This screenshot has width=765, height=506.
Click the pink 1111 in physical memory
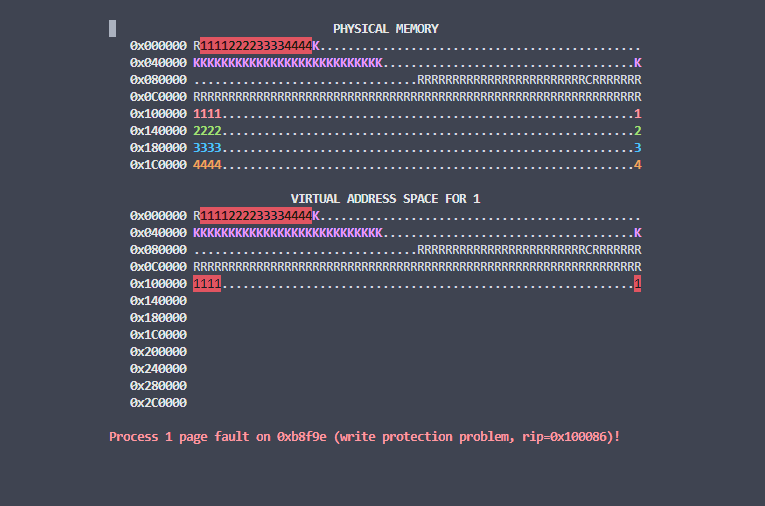pyautogui.click(x=207, y=114)
